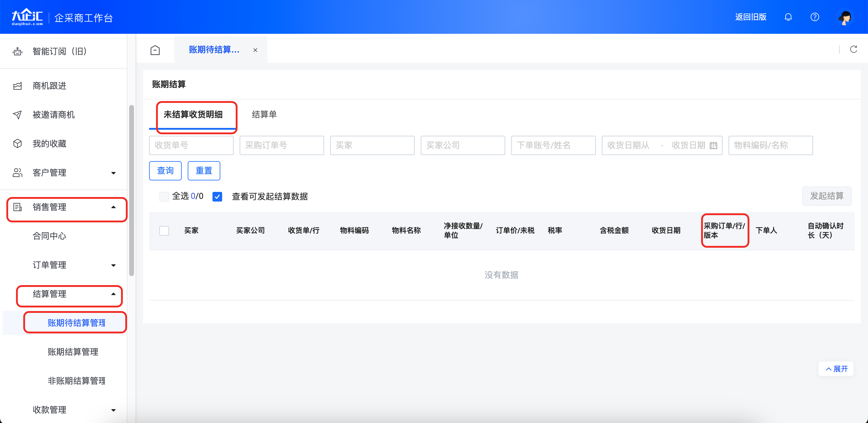Open 账期结算管理 in the sidebar
Viewport: 868px width, 423px height.
click(73, 352)
